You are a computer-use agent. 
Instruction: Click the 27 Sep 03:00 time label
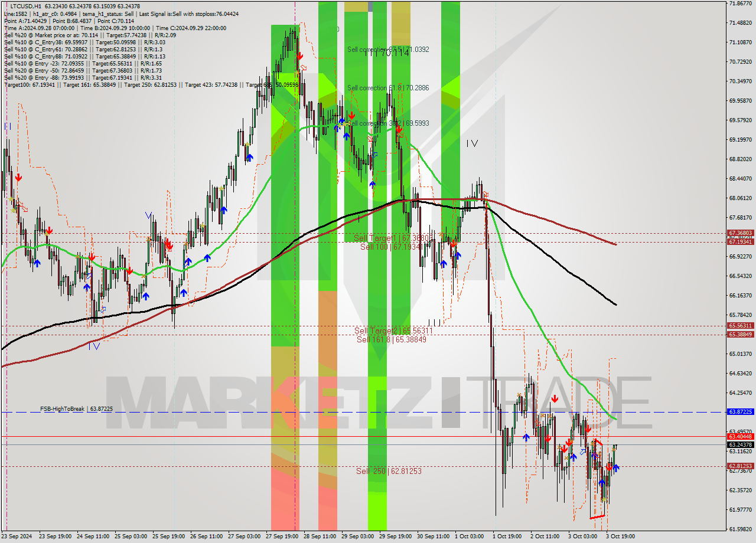point(245,537)
